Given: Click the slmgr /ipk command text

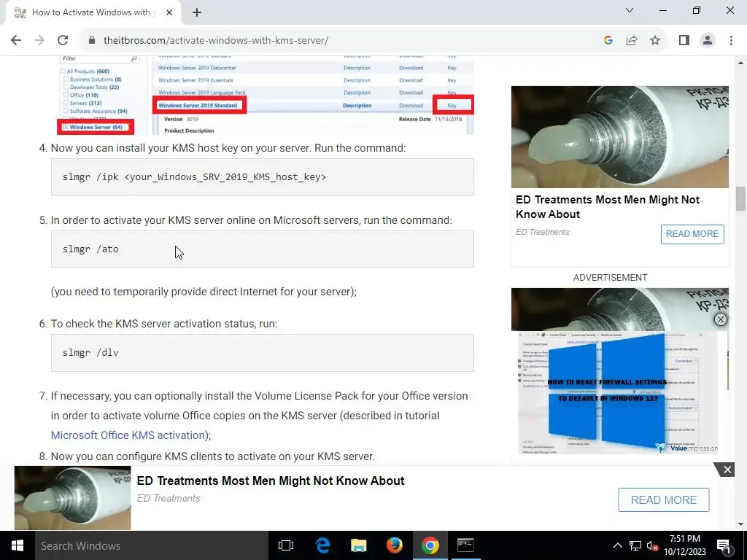Looking at the screenshot, I should click(x=194, y=177).
